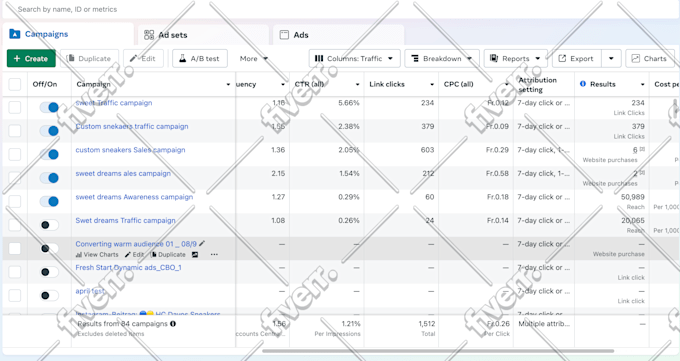Click the info icon beside Results header
680x361 pixels.
[x=583, y=84]
